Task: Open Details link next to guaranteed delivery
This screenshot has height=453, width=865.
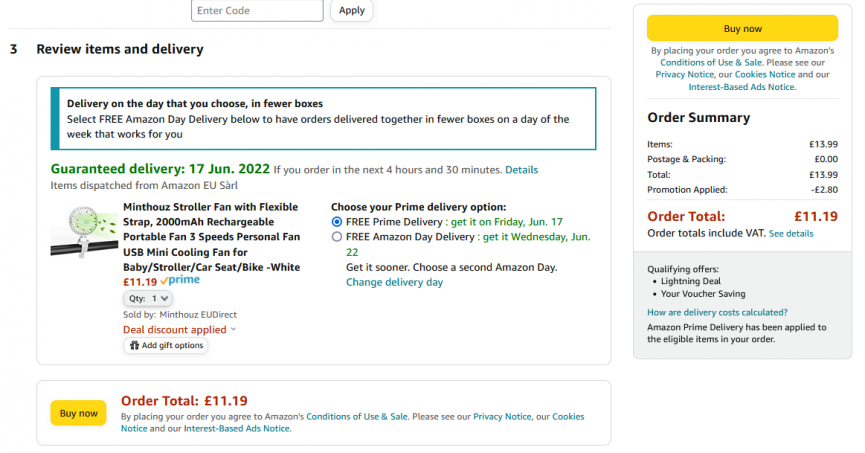Action: pos(521,170)
